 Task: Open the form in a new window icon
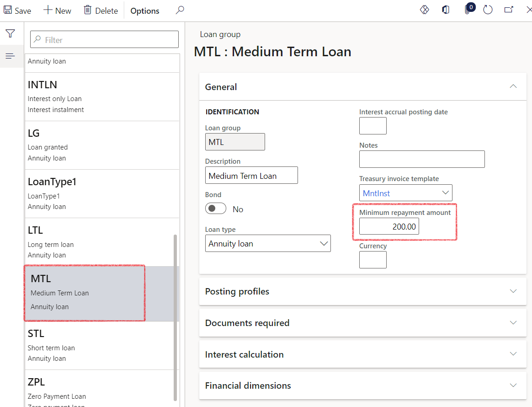508,10
